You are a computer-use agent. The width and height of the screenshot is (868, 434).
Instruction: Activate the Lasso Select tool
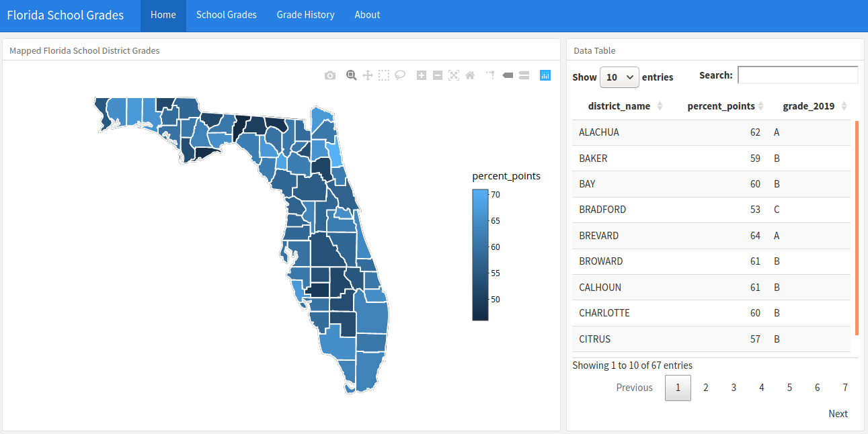[x=400, y=75]
